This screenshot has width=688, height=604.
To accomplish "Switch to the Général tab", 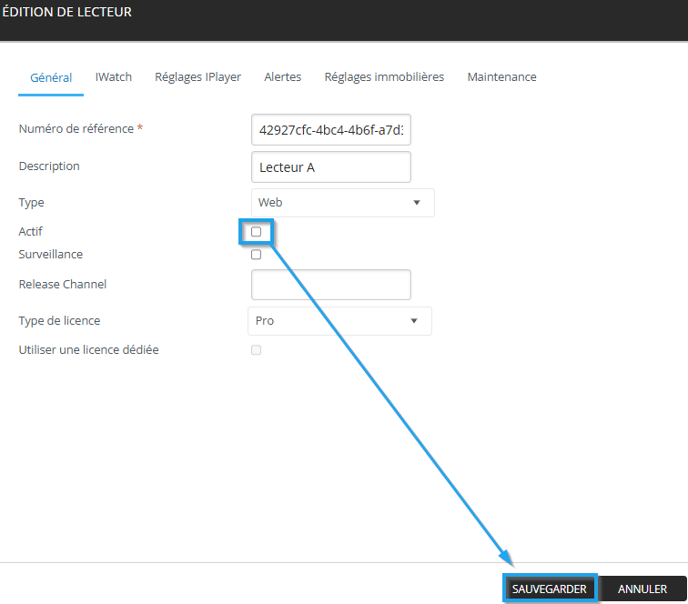I will [x=51, y=78].
